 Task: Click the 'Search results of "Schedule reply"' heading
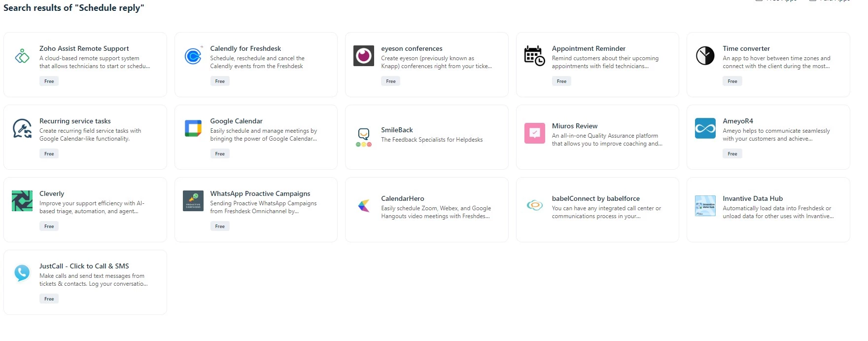click(74, 8)
